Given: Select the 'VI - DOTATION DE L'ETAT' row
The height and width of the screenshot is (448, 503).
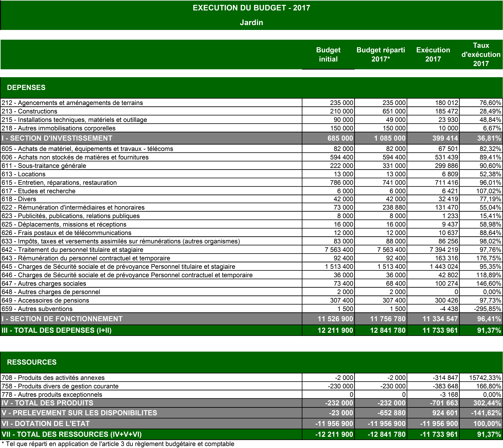Looking at the screenshot, I should click(46, 424).
